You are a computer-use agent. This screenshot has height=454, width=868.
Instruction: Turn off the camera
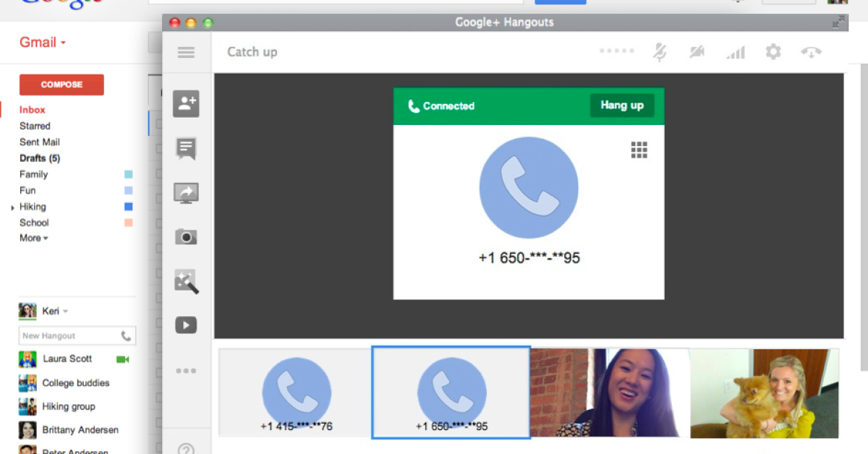point(697,52)
